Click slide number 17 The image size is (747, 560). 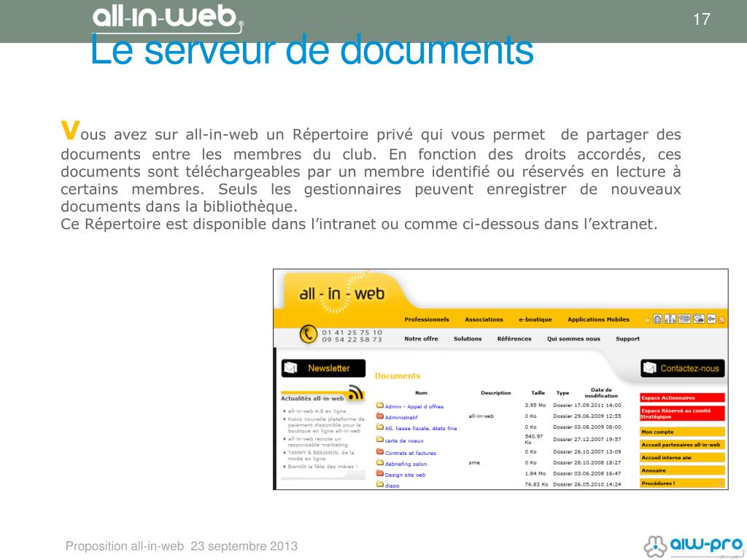click(701, 20)
